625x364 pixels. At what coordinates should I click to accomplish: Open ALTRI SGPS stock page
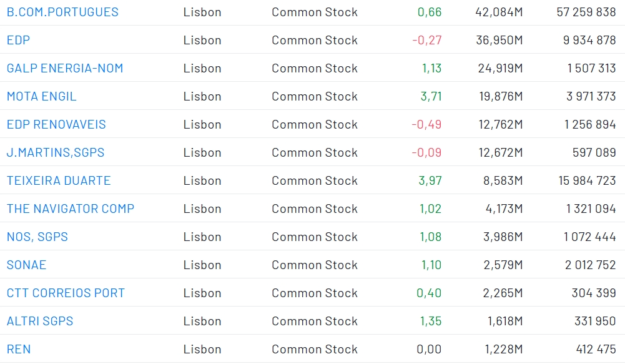coord(40,321)
